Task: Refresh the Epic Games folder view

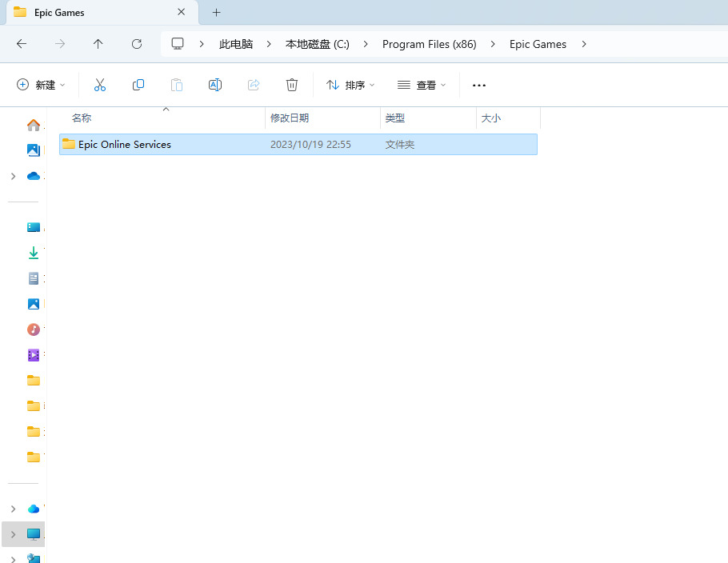Action: [x=137, y=44]
